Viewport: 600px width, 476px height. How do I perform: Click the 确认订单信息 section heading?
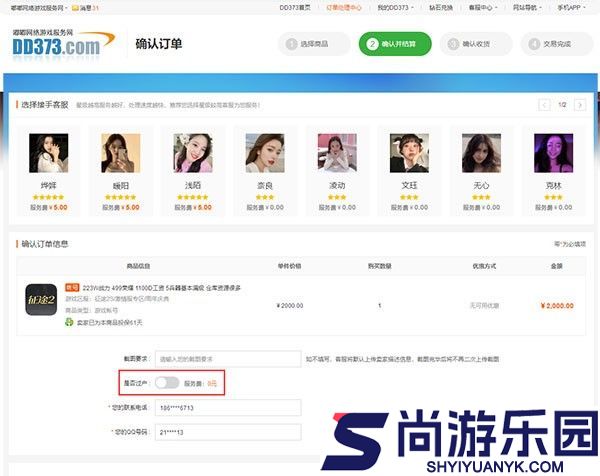(45, 244)
